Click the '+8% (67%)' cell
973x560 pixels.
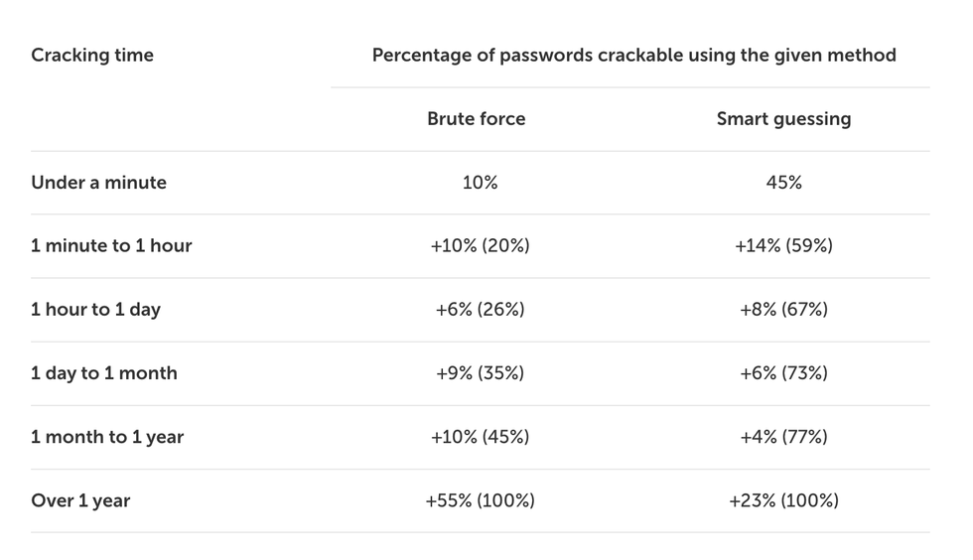(x=783, y=310)
